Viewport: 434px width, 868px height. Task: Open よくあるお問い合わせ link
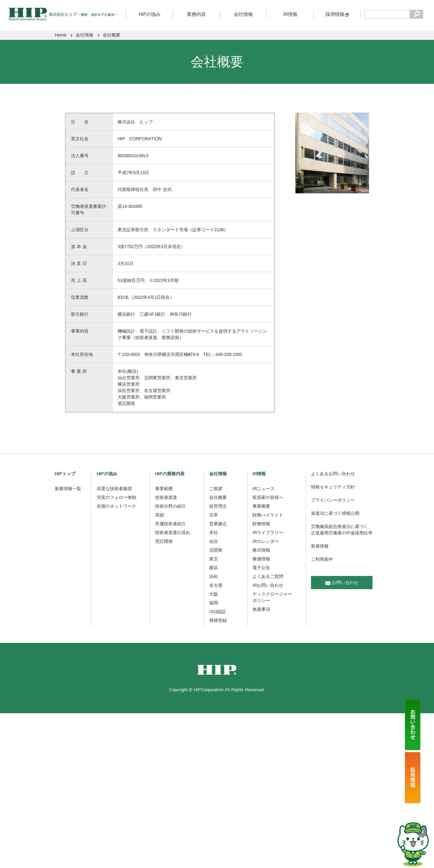point(333,474)
